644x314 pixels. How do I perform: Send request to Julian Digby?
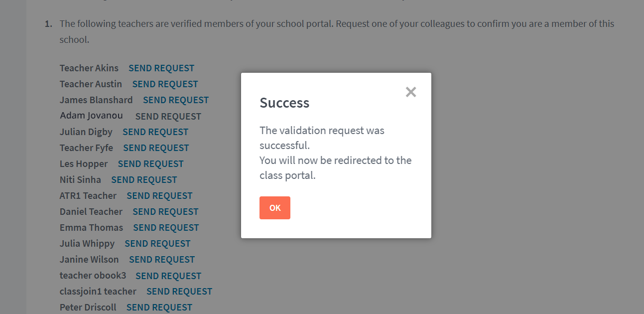coord(155,132)
